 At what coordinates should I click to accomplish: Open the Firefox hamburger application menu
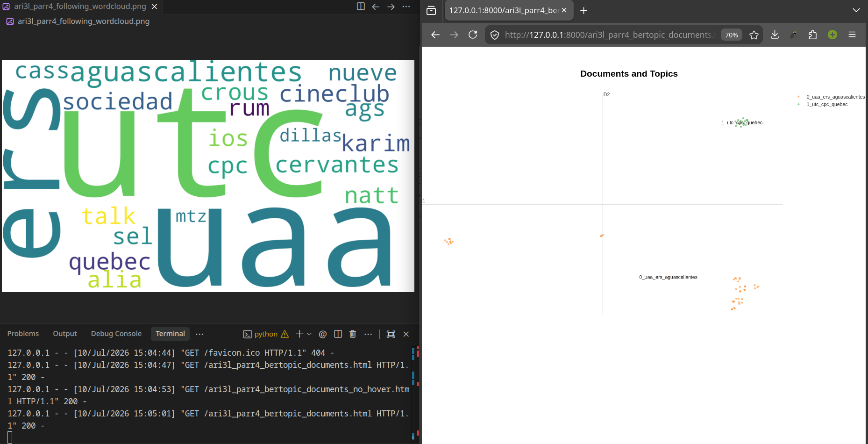852,35
